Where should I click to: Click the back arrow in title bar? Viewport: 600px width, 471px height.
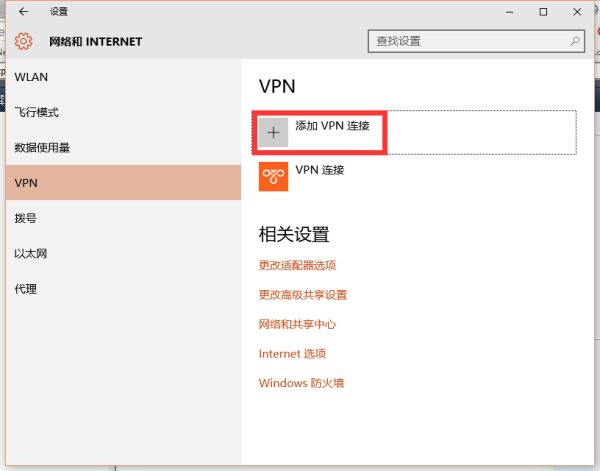[x=23, y=11]
